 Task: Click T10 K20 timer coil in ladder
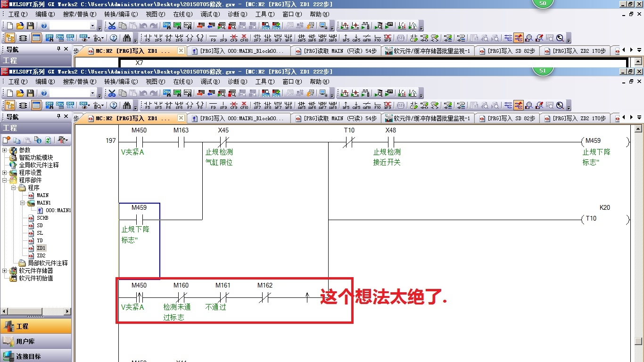(x=605, y=219)
